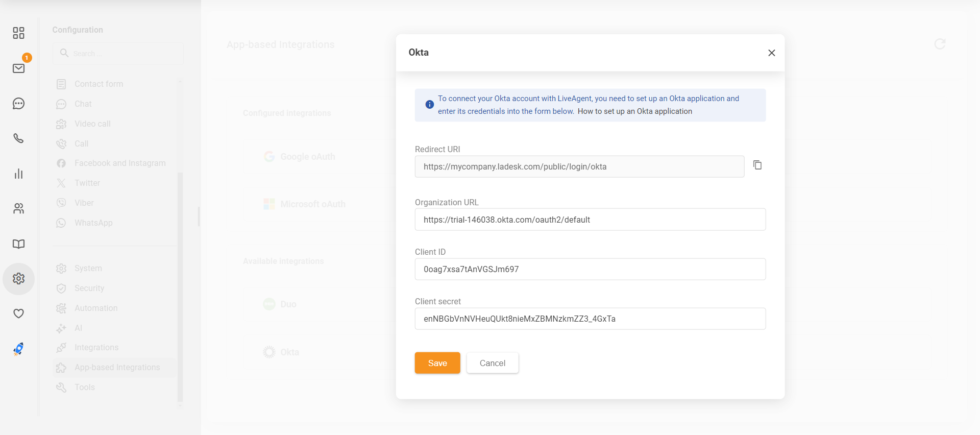The width and height of the screenshot is (980, 435).
Task: Cancel the Okta configuration
Action: 492,363
